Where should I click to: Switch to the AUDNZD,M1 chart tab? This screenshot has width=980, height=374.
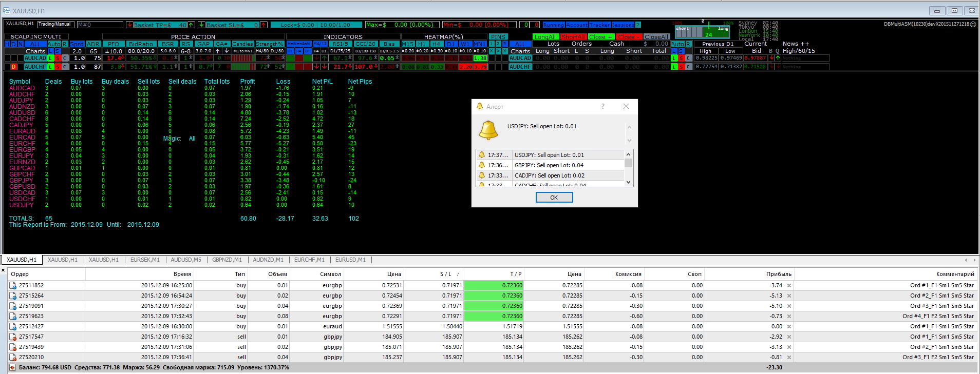click(268, 260)
